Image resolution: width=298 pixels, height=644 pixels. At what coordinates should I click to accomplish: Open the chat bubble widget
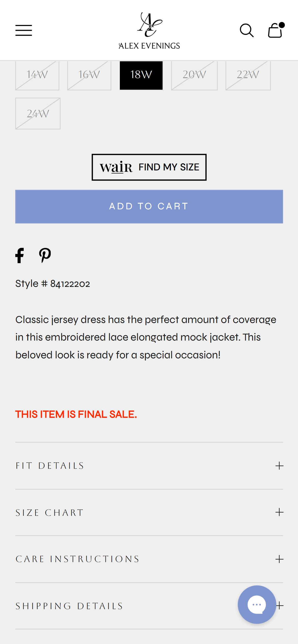coord(257,604)
